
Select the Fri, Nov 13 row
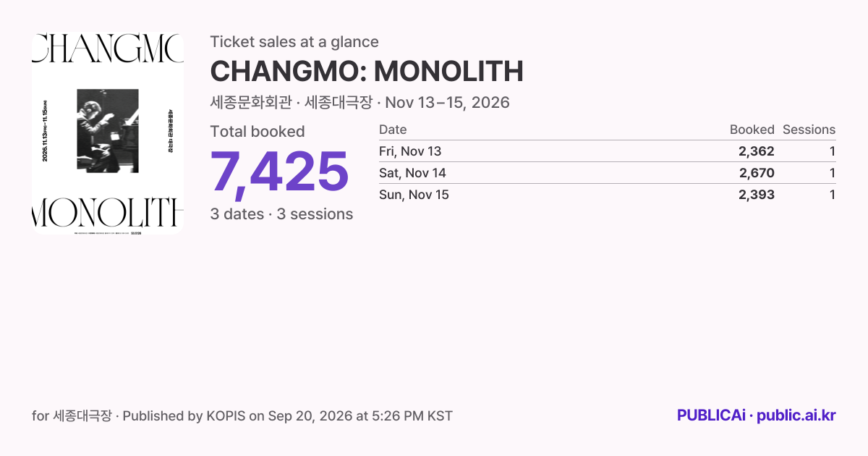tap(607, 151)
